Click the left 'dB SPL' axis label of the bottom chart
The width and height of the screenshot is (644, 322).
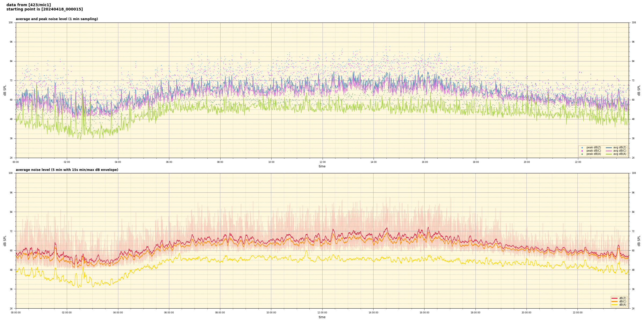pos(5,241)
